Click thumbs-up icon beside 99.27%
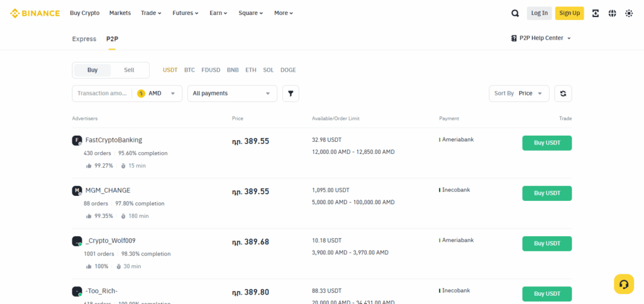 click(x=89, y=166)
